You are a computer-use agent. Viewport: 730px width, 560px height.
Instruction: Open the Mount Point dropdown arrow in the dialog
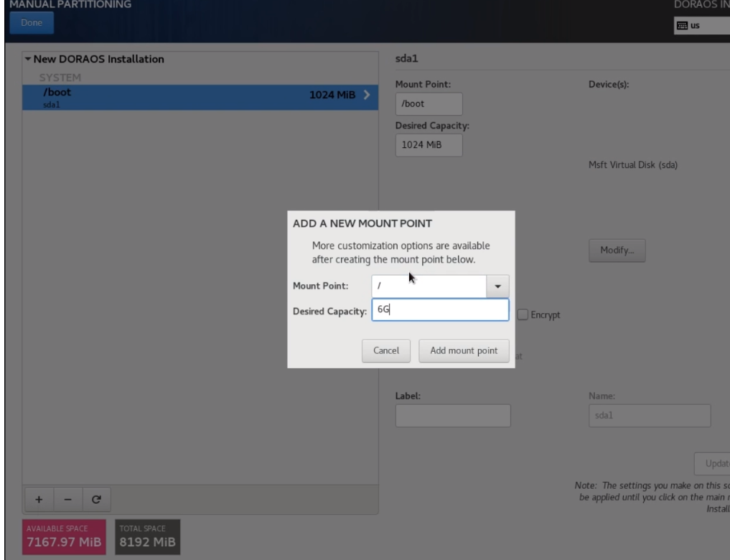498,286
